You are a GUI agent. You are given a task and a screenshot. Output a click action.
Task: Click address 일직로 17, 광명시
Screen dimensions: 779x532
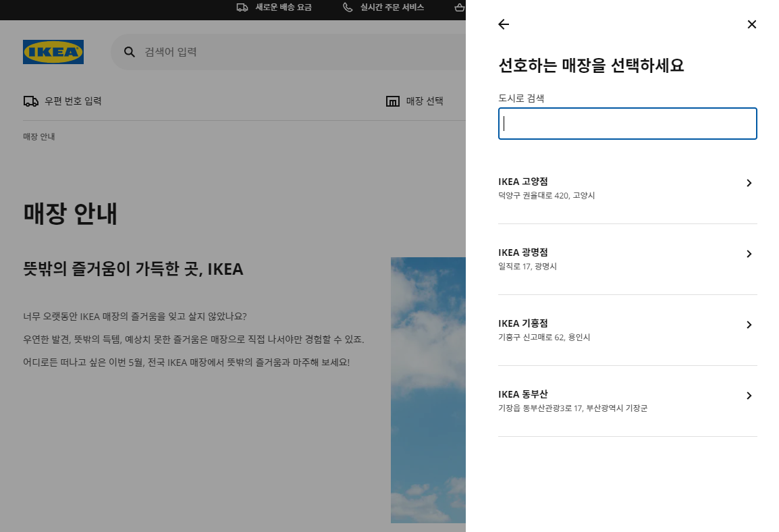(528, 267)
